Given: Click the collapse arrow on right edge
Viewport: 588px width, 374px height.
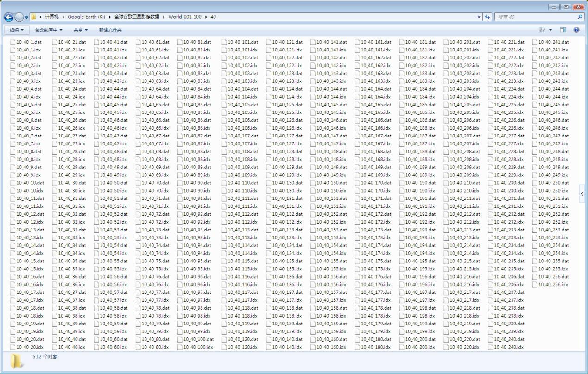Looking at the screenshot, I should pos(582,194).
